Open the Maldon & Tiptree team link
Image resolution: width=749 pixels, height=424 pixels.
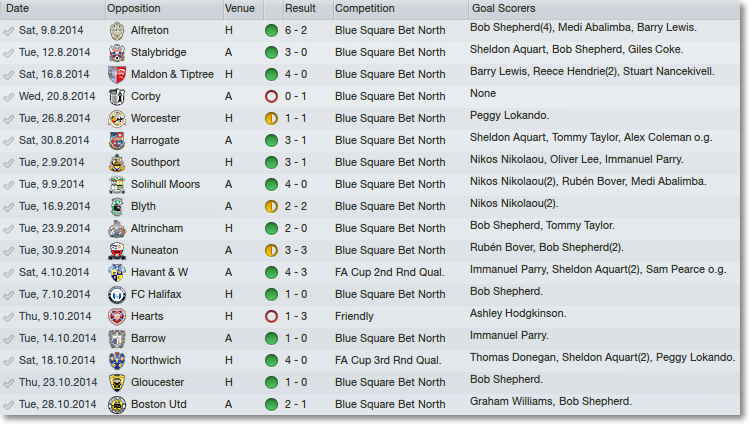click(x=172, y=74)
